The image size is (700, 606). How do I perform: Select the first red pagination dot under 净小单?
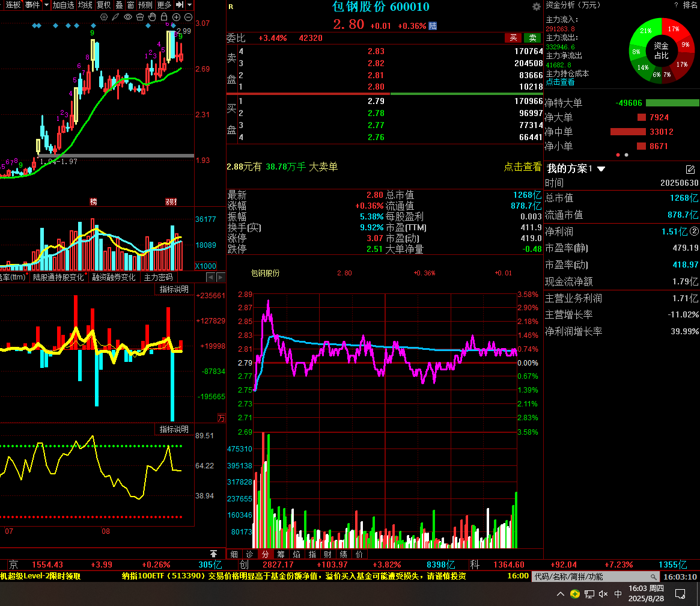(618, 155)
